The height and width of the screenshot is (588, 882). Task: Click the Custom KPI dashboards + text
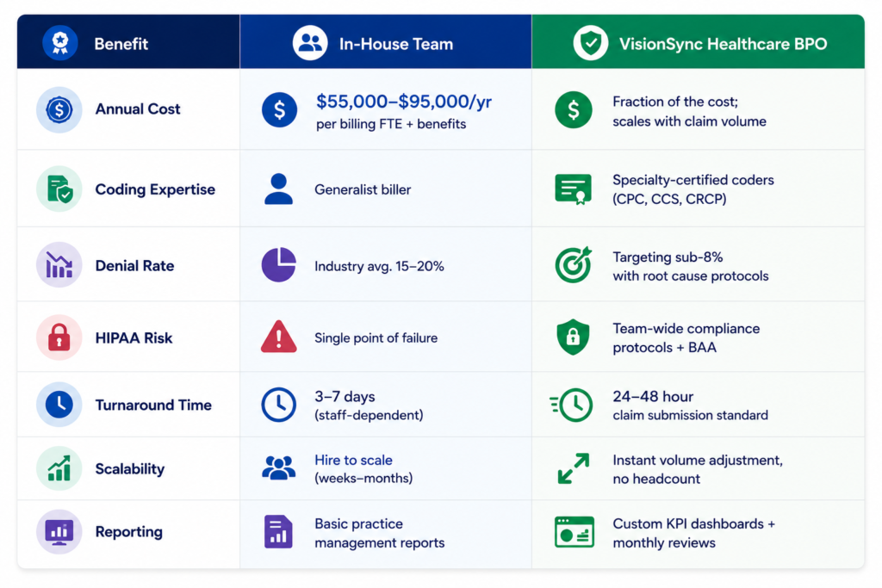[693, 524]
